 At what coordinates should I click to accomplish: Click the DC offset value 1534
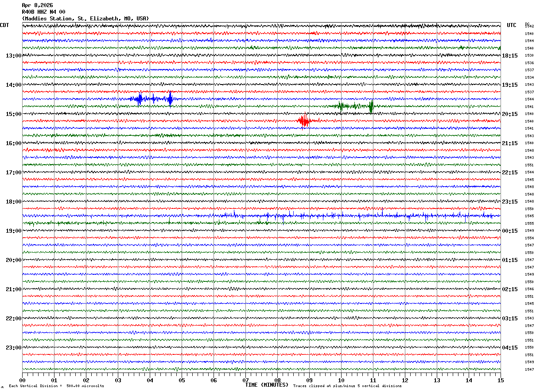[x=529, y=77]
